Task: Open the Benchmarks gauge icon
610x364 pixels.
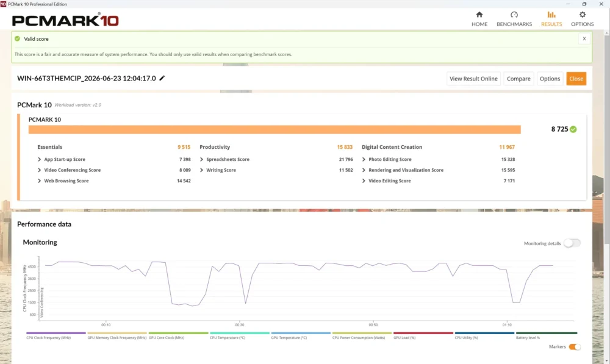Action: click(x=514, y=15)
